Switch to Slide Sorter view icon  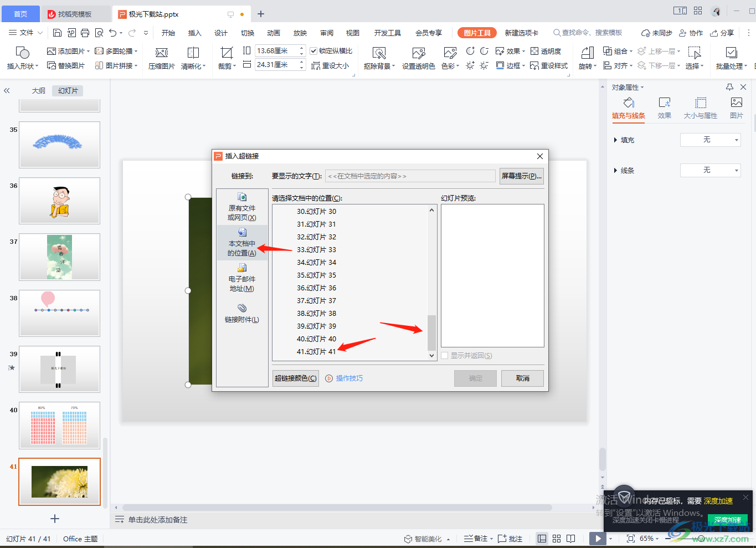[x=557, y=539]
